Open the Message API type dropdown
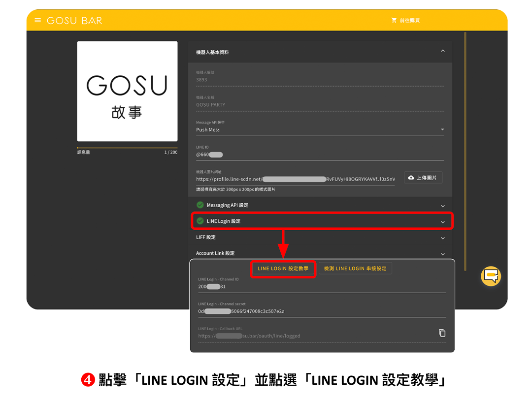The width and height of the screenshot is (532, 399). point(320,129)
